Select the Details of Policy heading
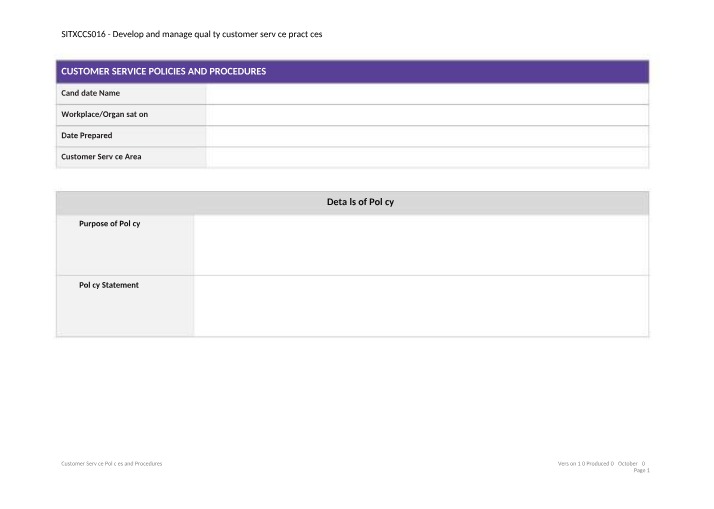The width and height of the screenshot is (714, 509). (360, 202)
